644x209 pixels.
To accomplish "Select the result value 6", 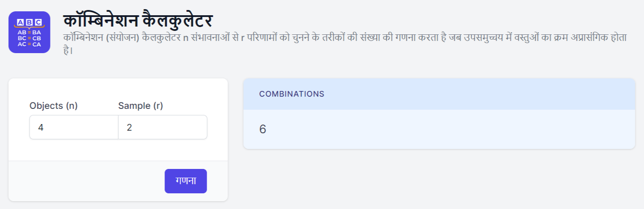I will pos(263,129).
